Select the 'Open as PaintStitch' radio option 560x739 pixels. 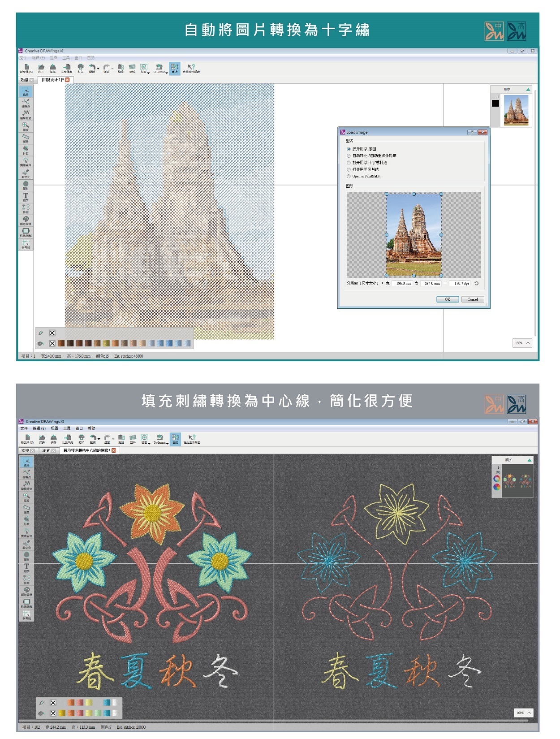click(349, 177)
